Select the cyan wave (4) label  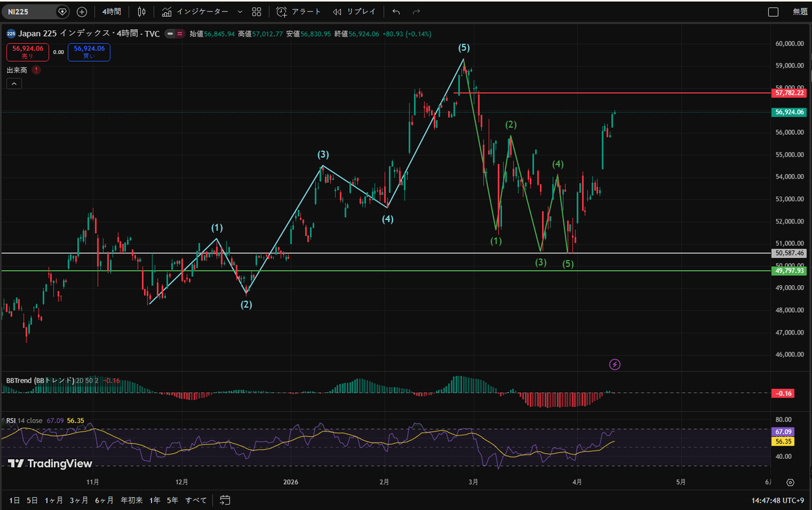(x=387, y=219)
